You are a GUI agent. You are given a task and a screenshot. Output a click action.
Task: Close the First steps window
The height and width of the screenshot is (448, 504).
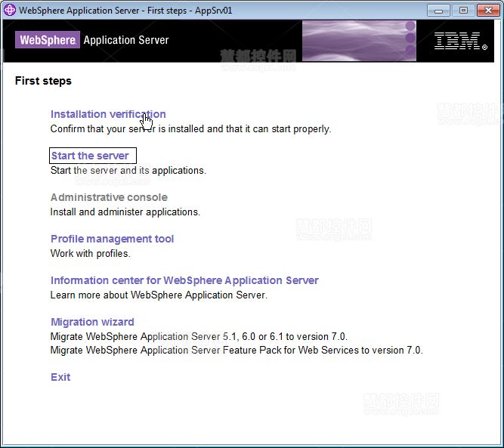(488, 11)
